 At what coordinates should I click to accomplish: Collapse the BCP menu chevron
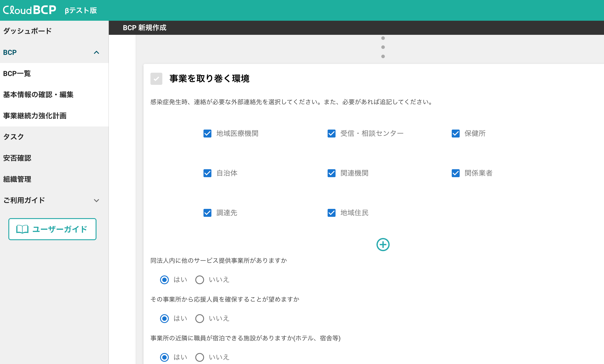coord(96,52)
